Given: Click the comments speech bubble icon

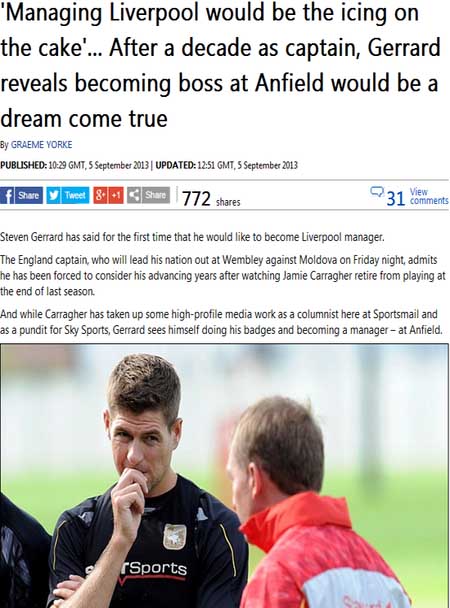Looking at the screenshot, I should (x=376, y=192).
